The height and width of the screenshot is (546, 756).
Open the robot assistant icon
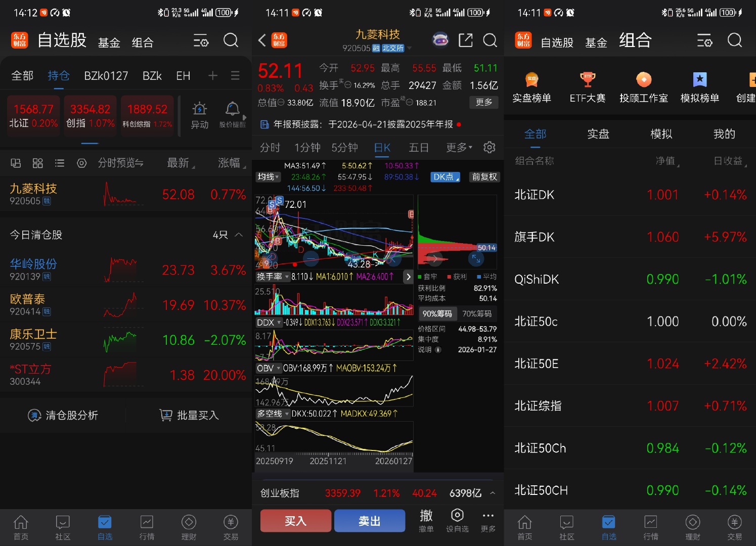[440, 40]
